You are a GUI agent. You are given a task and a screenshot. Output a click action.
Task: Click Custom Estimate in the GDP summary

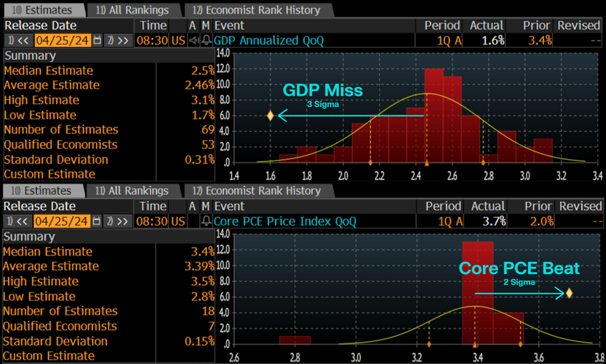click(x=50, y=174)
